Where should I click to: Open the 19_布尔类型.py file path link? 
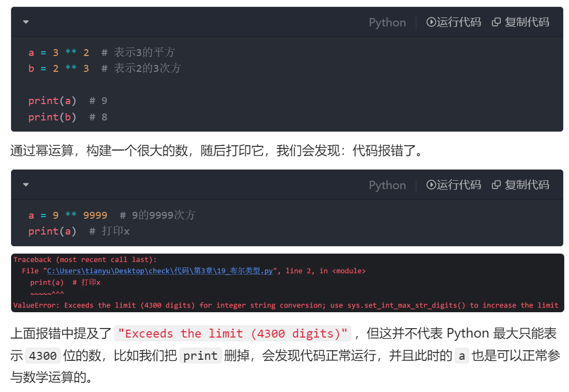pos(160,271)
